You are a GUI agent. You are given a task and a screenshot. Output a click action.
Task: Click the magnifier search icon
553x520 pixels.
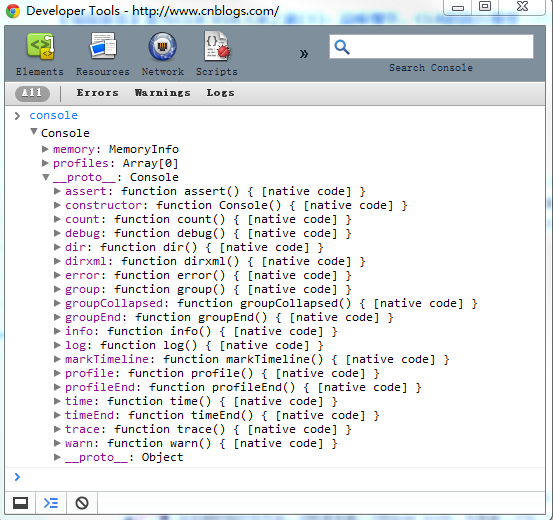342,47
